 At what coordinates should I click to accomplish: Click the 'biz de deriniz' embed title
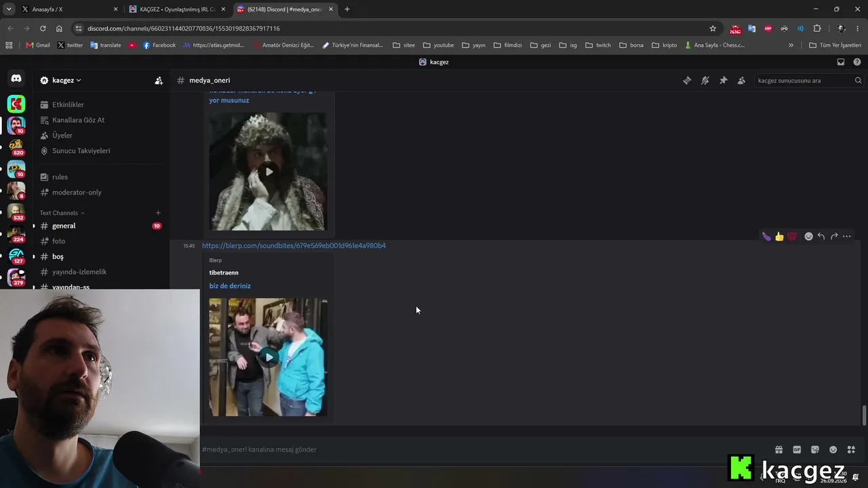coord(230,286)
